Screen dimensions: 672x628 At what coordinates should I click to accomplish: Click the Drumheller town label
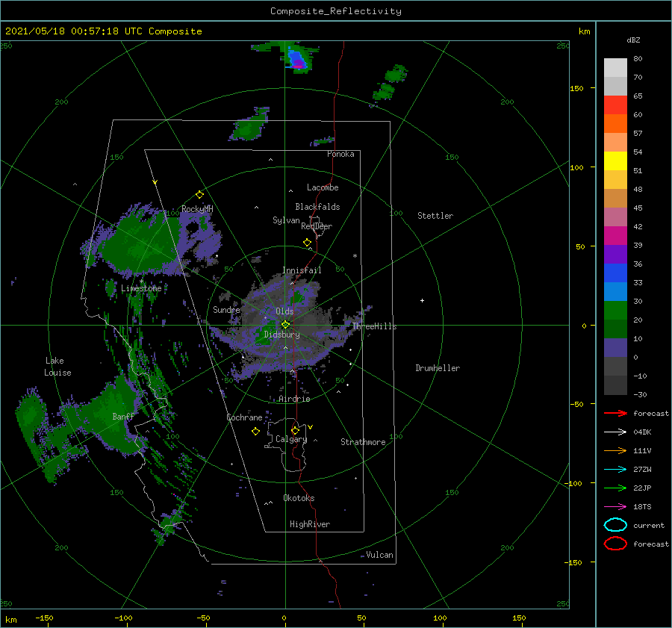click(438, 368)
